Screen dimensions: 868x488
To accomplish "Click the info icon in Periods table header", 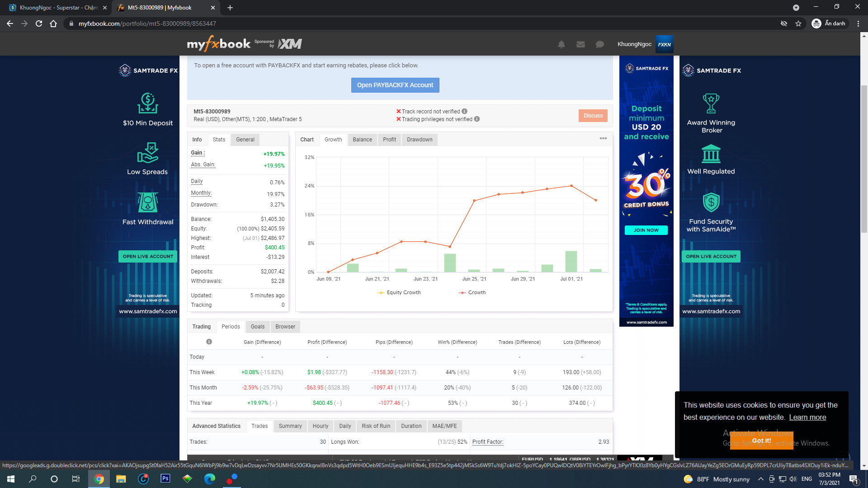I will (209, 342).
